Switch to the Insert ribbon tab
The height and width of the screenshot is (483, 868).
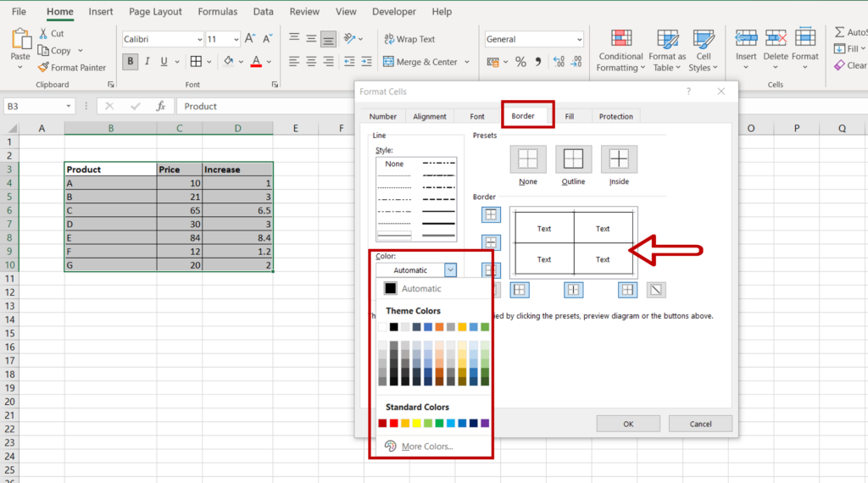101,12
